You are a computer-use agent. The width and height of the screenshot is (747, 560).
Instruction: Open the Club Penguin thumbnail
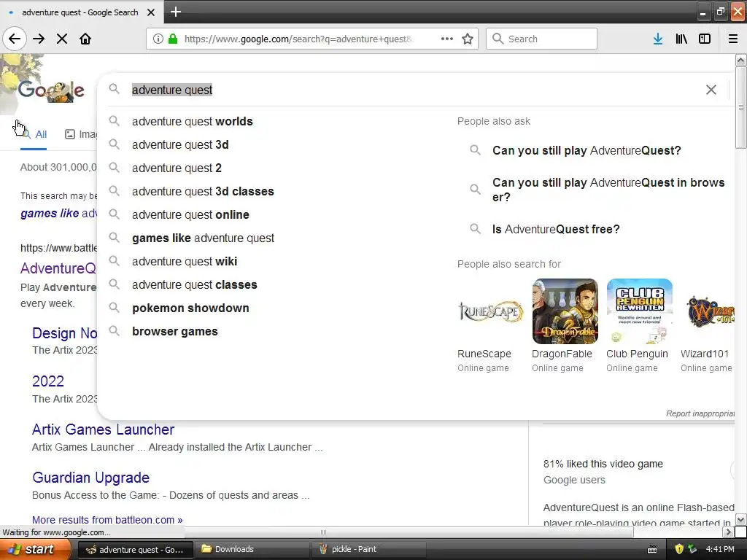(x=639, y=311)
